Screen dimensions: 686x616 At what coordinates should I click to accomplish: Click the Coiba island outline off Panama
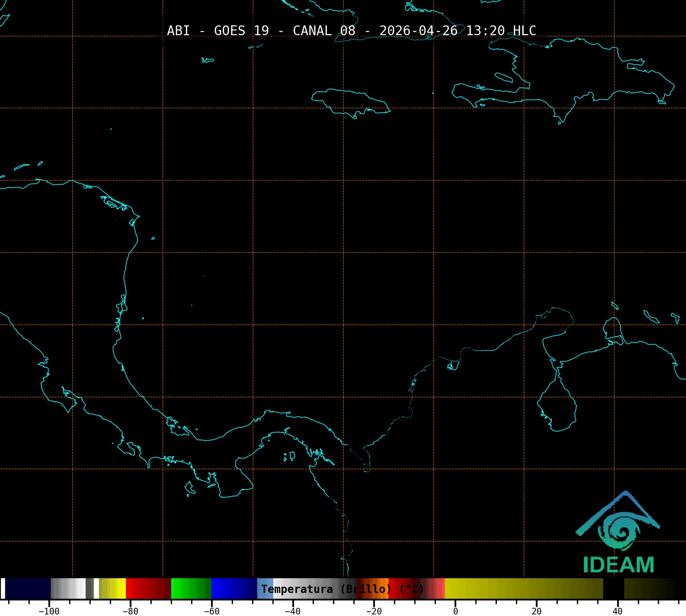190,487
